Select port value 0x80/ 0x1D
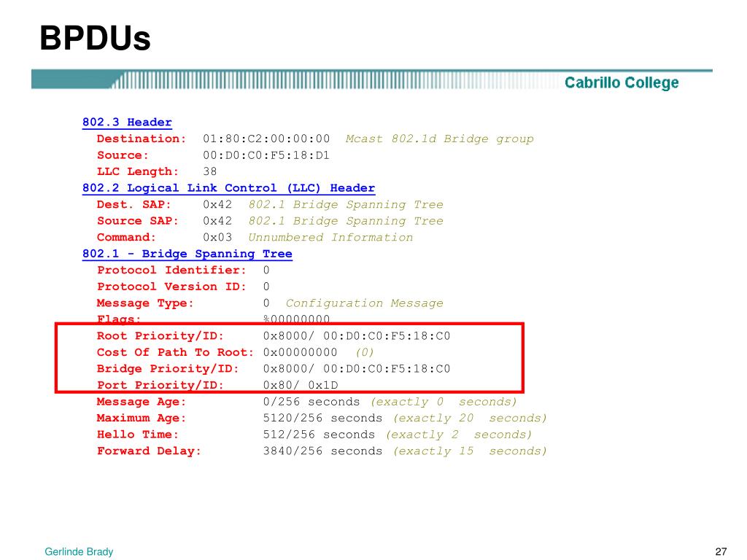The width and height of the screenshot is (747, 560). 301,385
